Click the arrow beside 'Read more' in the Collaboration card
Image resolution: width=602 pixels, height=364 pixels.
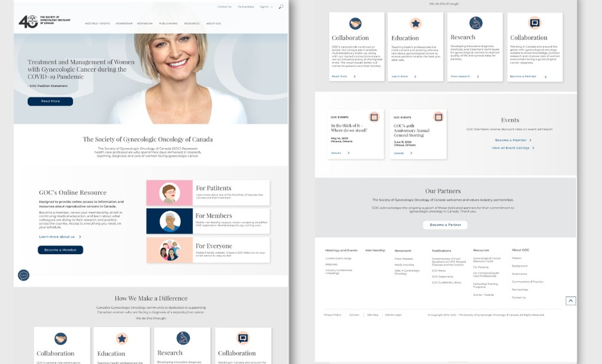coord(355,76)
